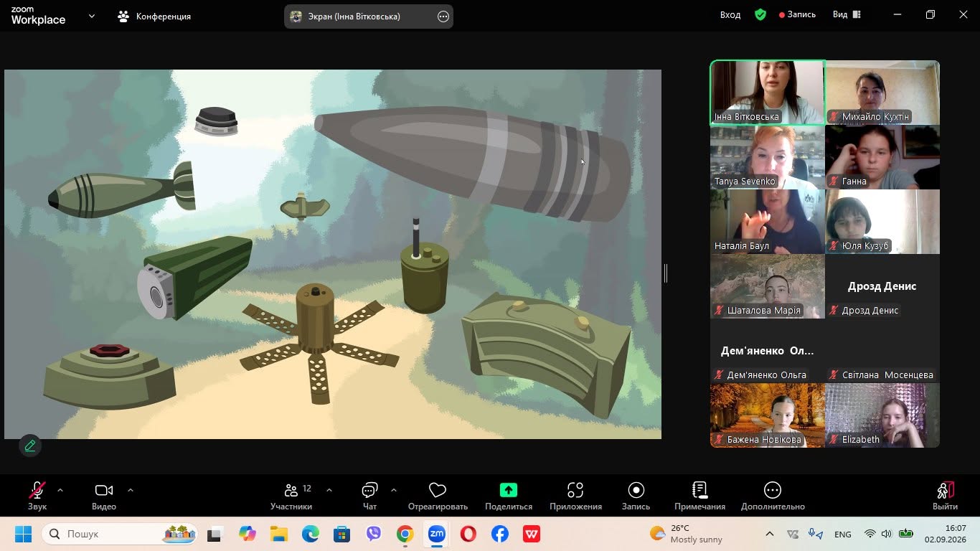Expand audio options arrow next to Звук

60,490
